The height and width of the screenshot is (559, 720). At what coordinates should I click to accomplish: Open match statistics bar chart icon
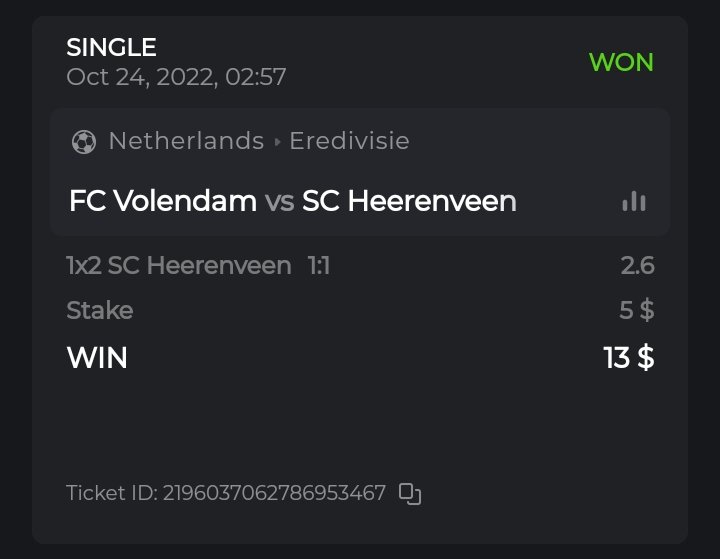pos(634,201)
